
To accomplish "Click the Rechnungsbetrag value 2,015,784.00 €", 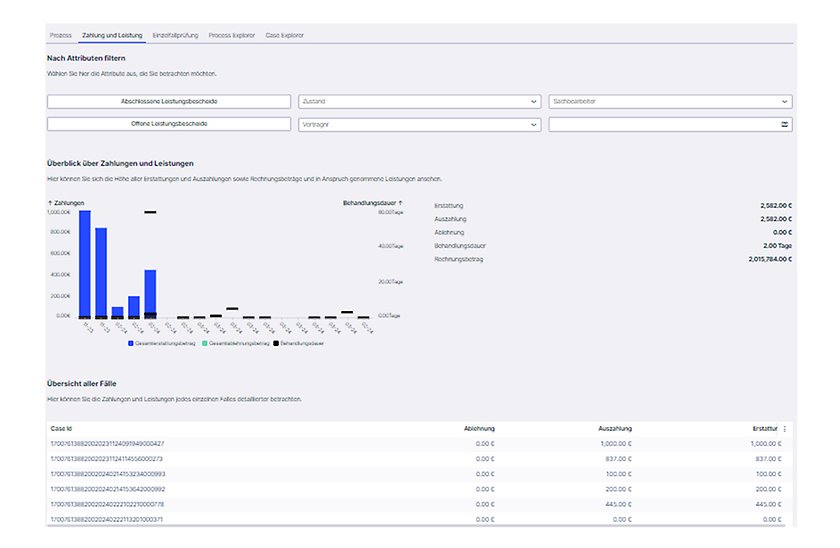I will pyautogui.click(x=770, y=259).
